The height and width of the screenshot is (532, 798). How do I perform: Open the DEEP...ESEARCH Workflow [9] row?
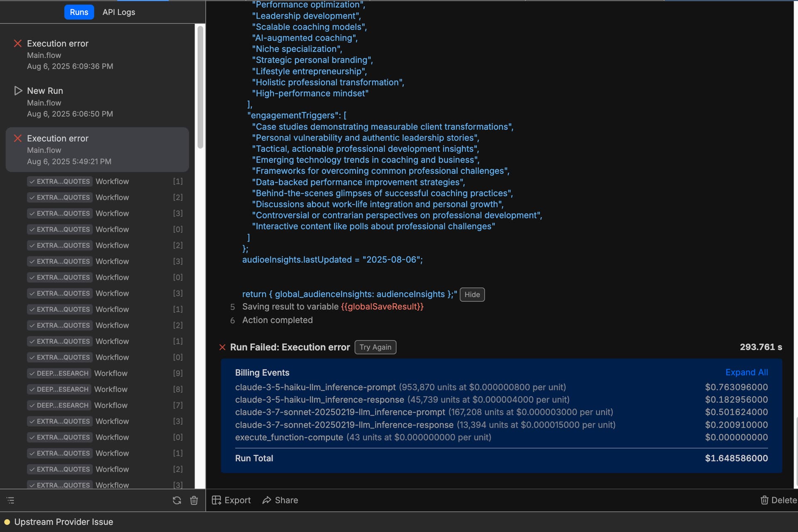[x=105, y=373]
